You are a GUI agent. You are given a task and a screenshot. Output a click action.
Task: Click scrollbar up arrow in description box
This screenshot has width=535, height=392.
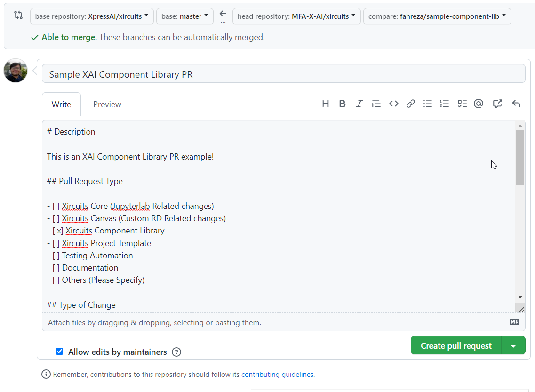coord(520,126)
